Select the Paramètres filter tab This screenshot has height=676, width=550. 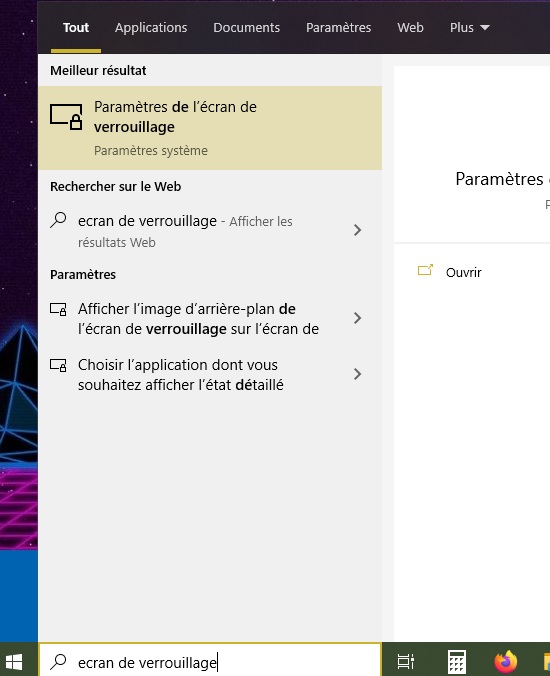coord(338,28)
